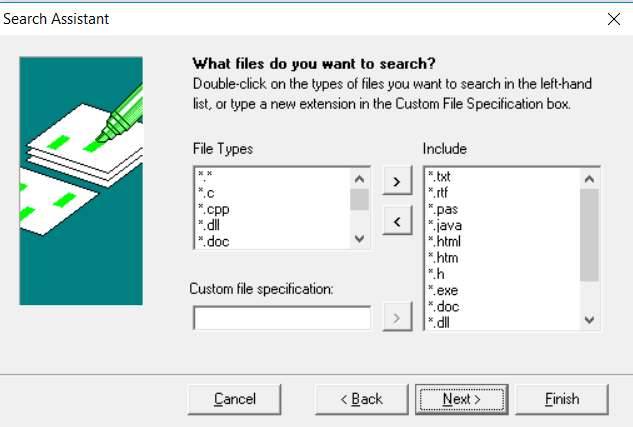Close the Search Assistant dialog
The width and height of the screenshot is (633, 427).
click(x=612, y=19)
